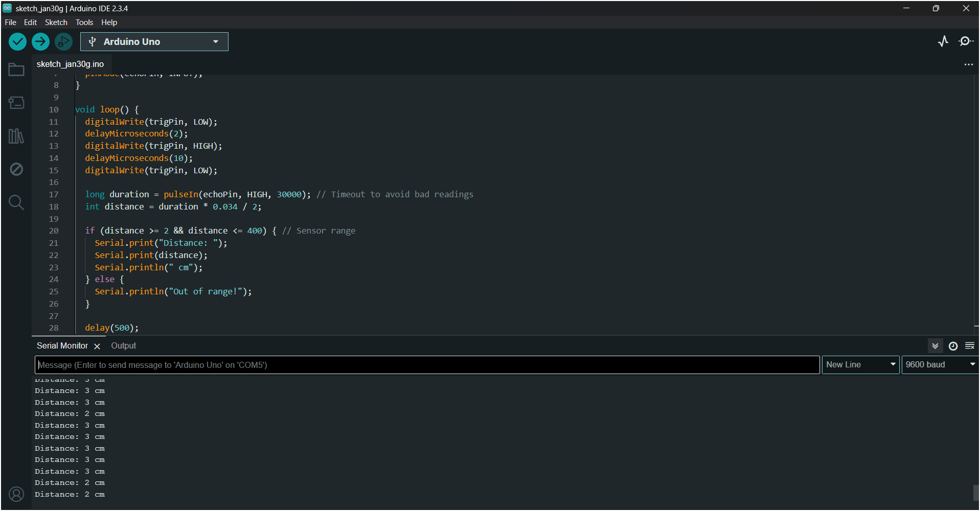Click the delayMicroseconds(10) line
Screen dimensions: 980x511
(x=139, y=158)
